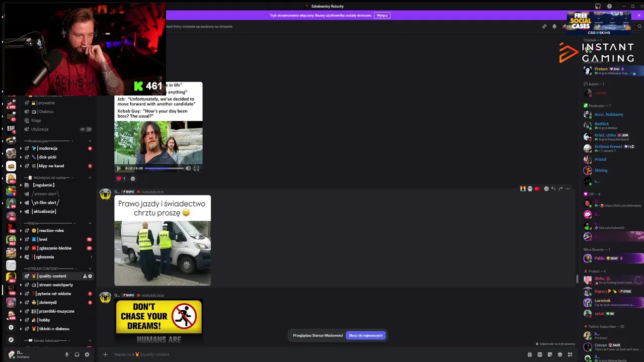Image resolution: width=644 pixels, height=362 pixels.
Task: Forward the hovered message
Action: (560, 189)
